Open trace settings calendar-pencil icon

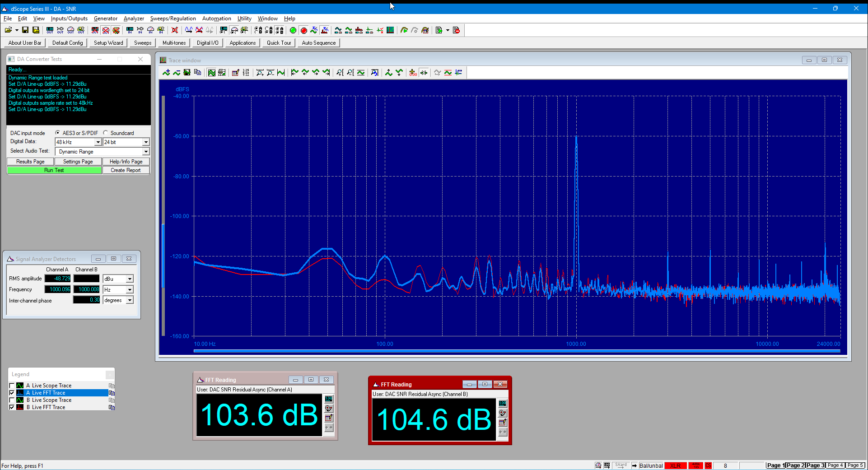[235, 73]
